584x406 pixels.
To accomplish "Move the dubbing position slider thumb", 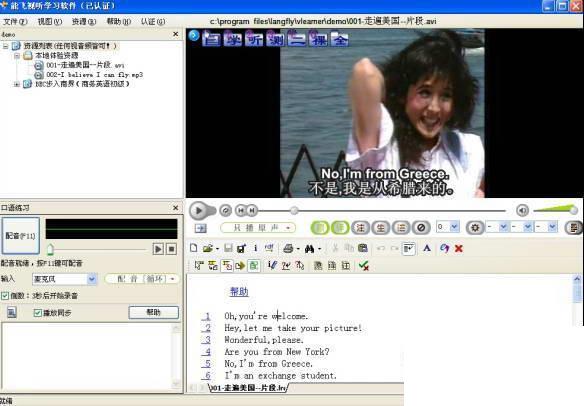I will click(50, 249).
